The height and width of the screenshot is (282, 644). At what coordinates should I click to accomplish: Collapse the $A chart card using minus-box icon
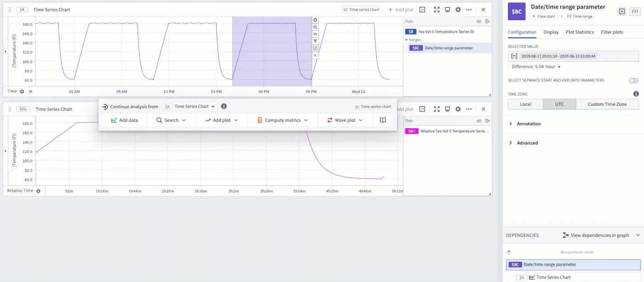[x=422, y=10]
